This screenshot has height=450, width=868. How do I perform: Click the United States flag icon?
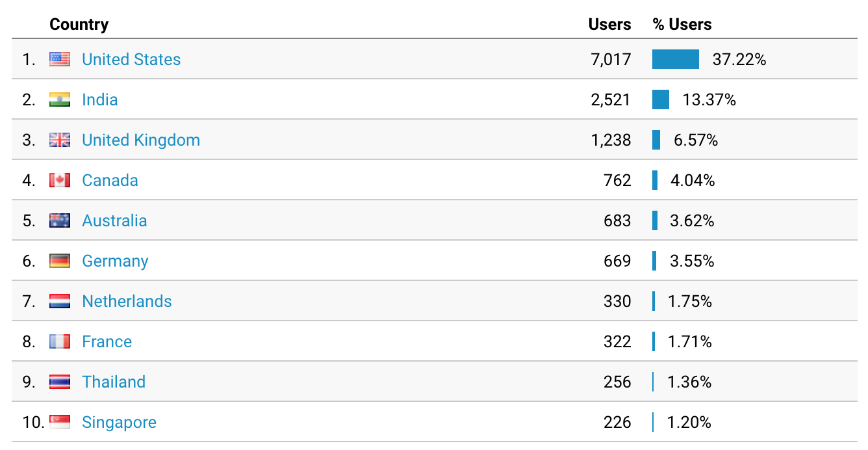(x=60, y=59)
